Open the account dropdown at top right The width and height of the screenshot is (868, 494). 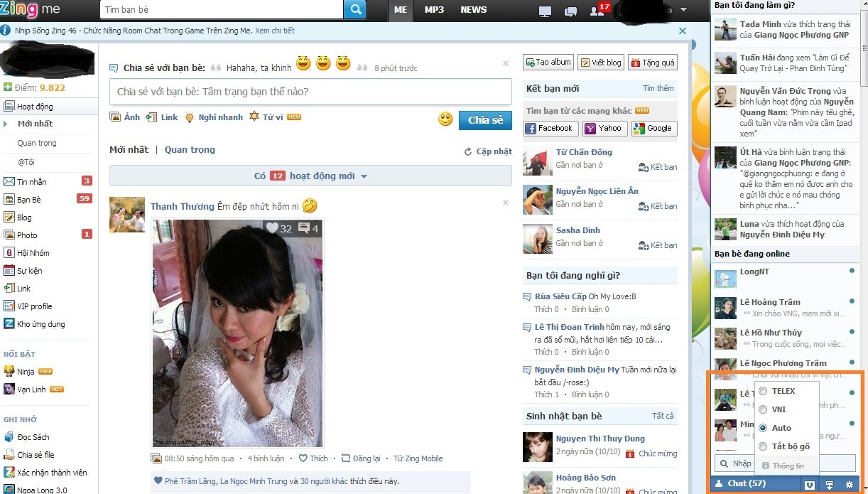(682, 11)
